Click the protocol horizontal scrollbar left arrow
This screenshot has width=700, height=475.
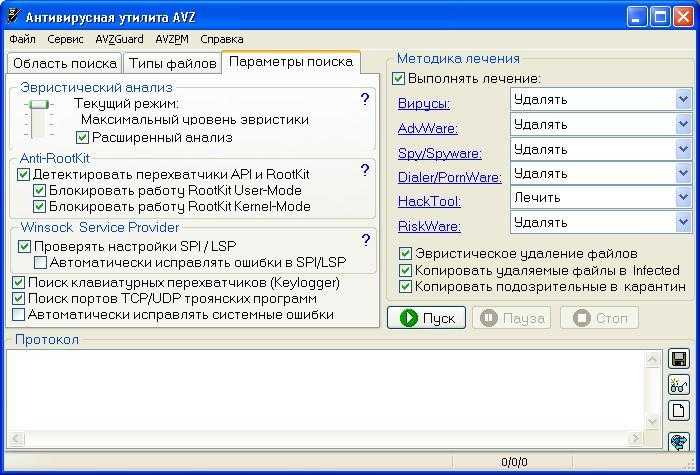pyautogui.click(x=15, y=438)
